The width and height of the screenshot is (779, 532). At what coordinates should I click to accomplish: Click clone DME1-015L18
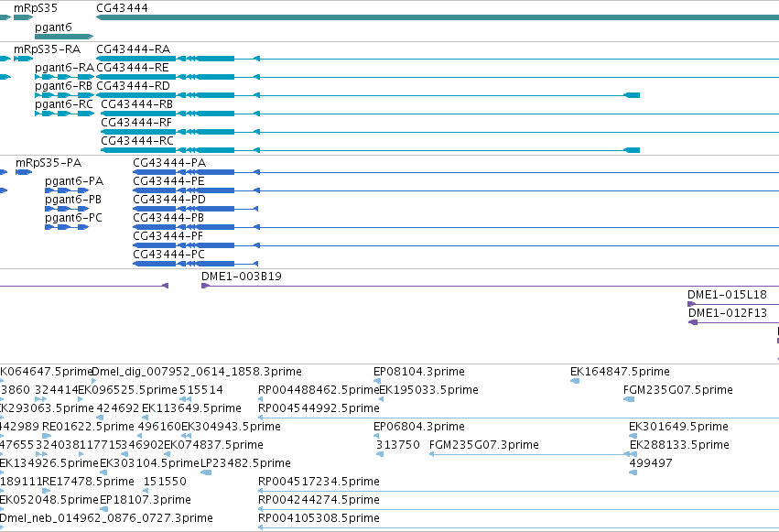pyautogui.click(x=728, y=295)
